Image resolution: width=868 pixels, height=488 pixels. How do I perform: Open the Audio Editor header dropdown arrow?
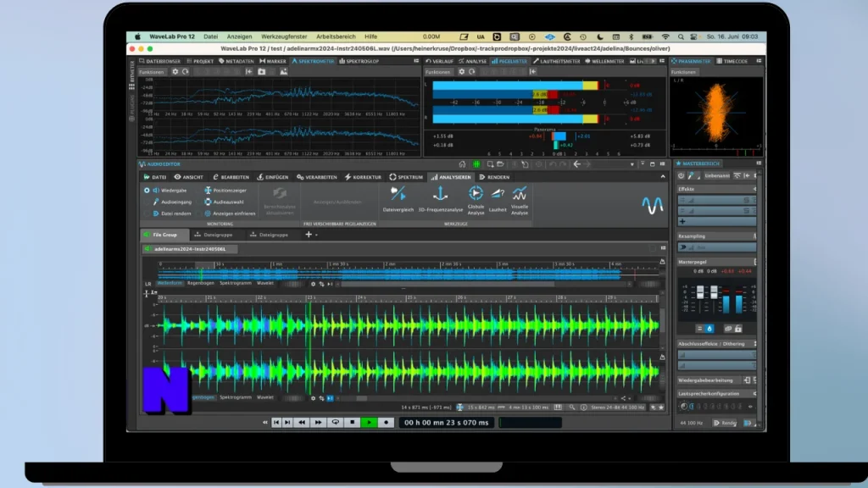632,164
